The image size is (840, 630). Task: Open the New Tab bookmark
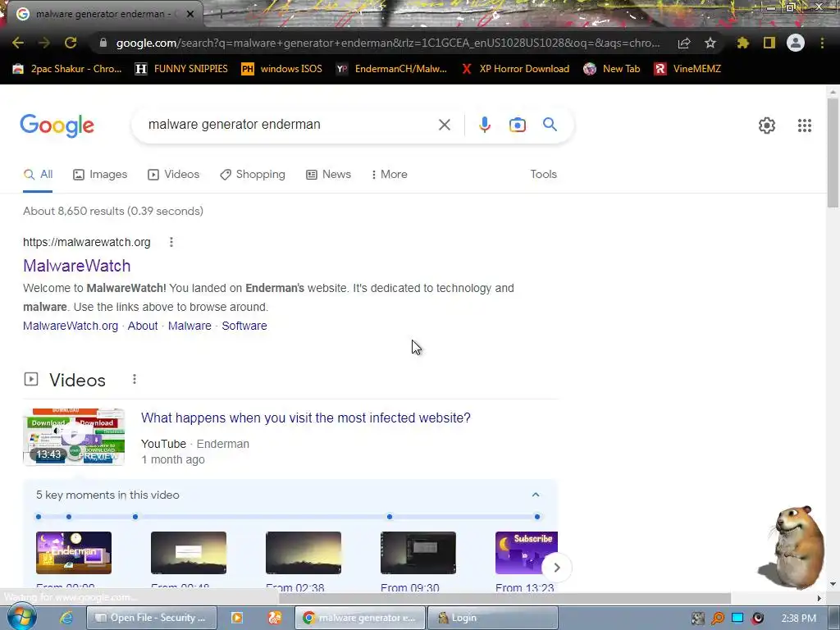point(612,69)
